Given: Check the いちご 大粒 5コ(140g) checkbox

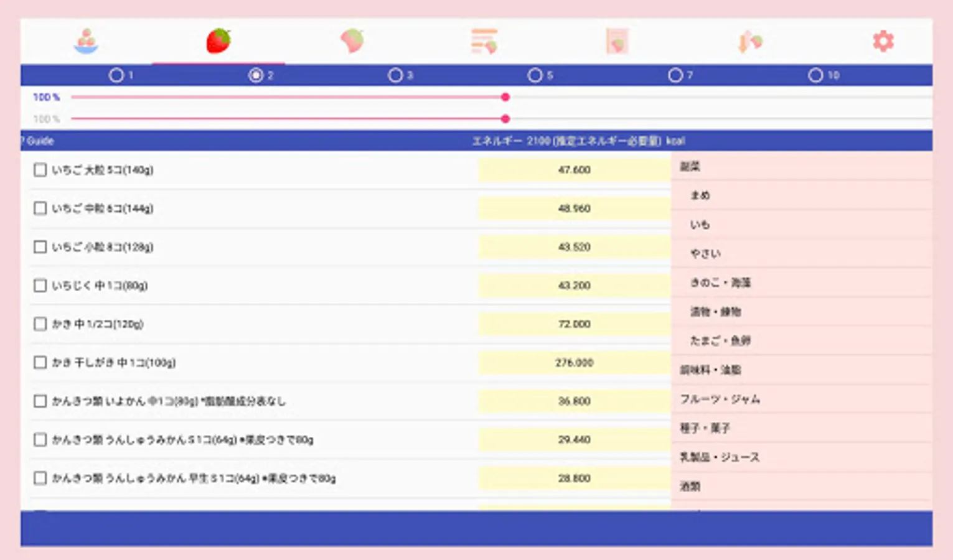Looking at the screenshot, I should click(40, 169).
